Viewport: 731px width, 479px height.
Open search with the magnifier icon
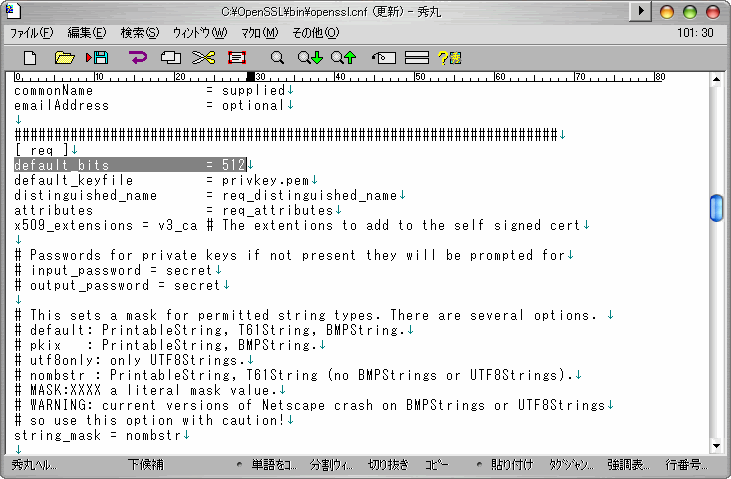tap(277, 58)
